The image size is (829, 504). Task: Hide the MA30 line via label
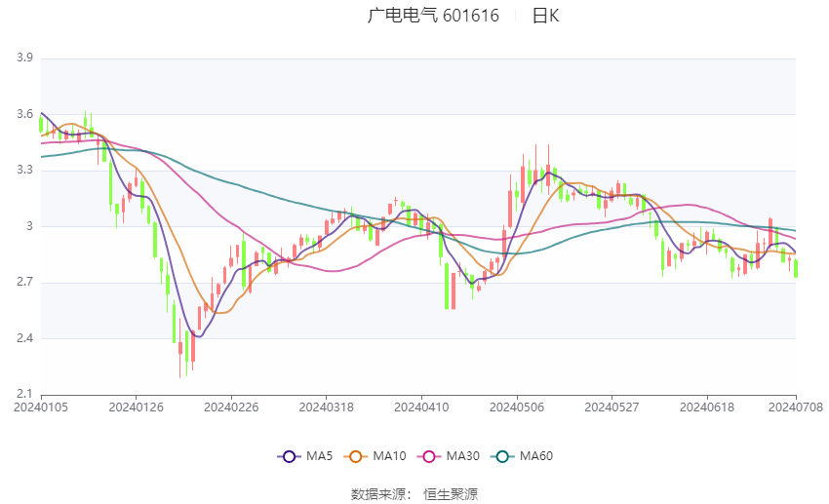(x=463, y=456)
